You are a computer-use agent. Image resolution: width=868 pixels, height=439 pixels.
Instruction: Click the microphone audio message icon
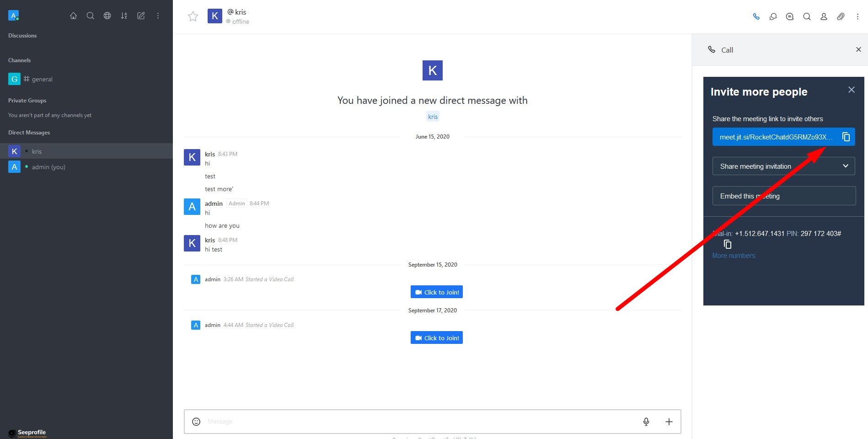pyautogui.click(x=646, y=422)
